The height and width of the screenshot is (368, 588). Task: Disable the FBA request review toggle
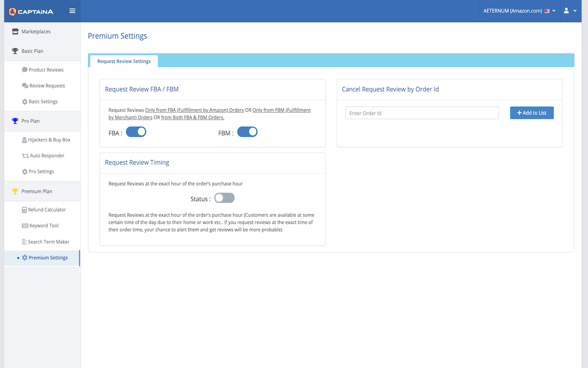[x=136, y=132]
